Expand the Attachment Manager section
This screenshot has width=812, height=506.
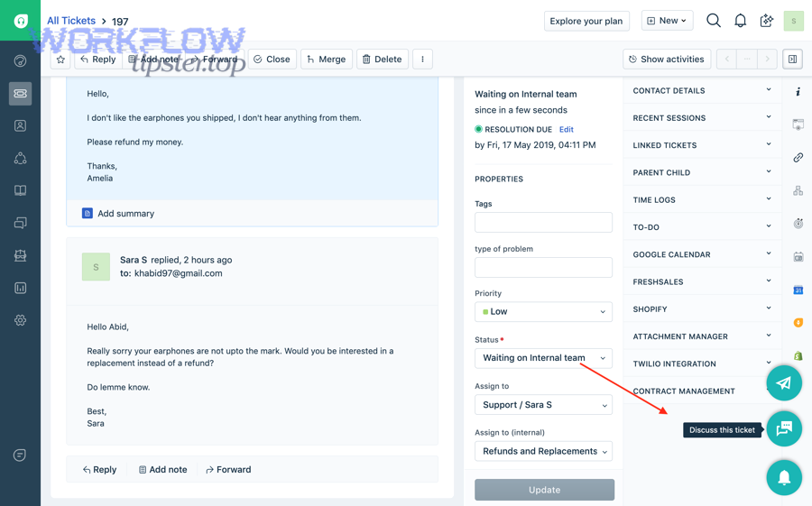click(702, 336)
